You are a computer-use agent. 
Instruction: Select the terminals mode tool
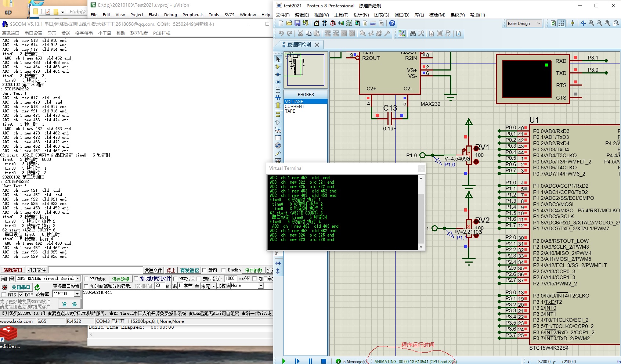click(x=278, y=114)
